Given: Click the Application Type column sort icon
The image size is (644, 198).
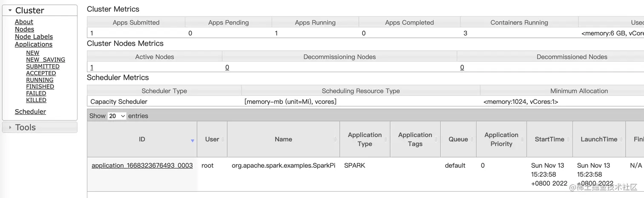Looking at the screenshot, I should tap(386, 139).
